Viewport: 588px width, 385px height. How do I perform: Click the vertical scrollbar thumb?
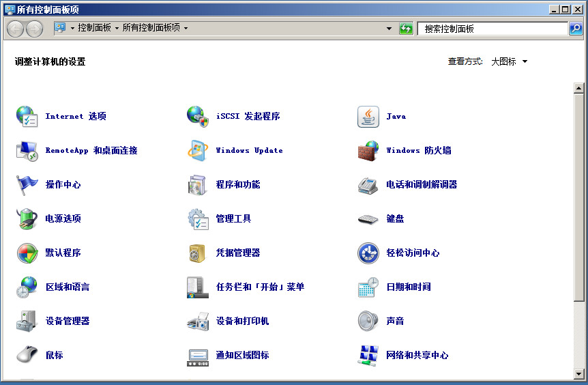coord(578,197)
